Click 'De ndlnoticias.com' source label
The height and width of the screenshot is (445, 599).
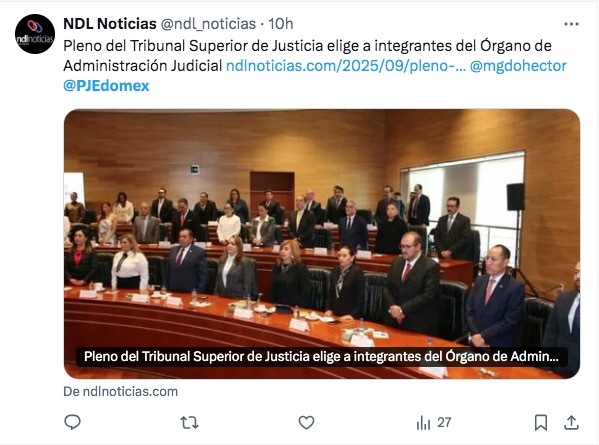pos(121,392)
